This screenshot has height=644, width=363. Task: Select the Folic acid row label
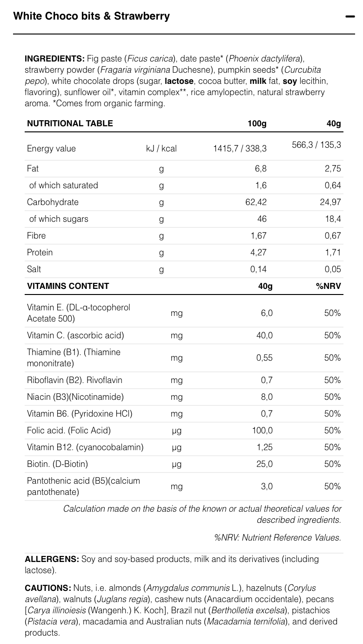(x=69, y=431)
